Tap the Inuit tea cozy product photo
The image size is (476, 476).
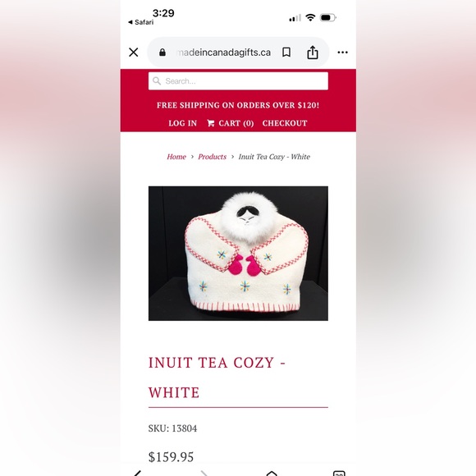238,253
